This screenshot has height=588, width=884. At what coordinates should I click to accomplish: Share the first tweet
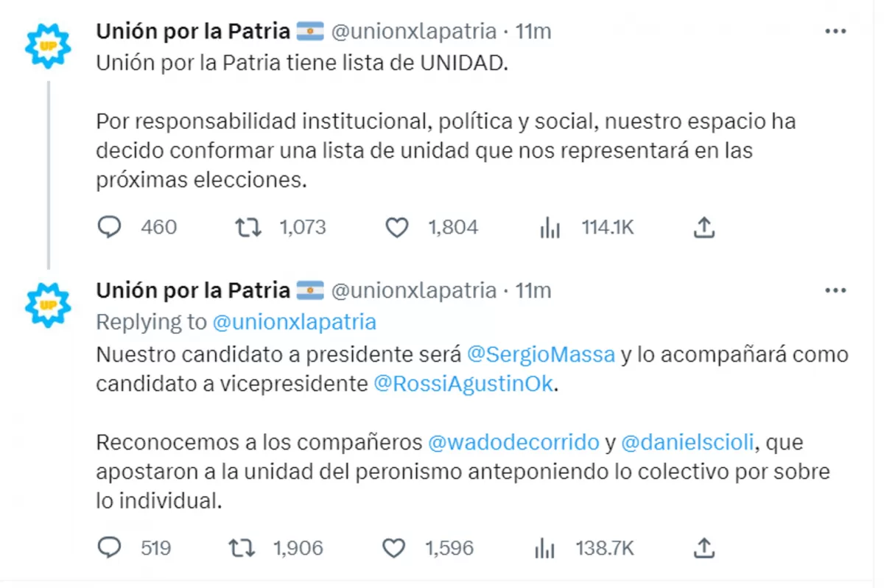704,228
